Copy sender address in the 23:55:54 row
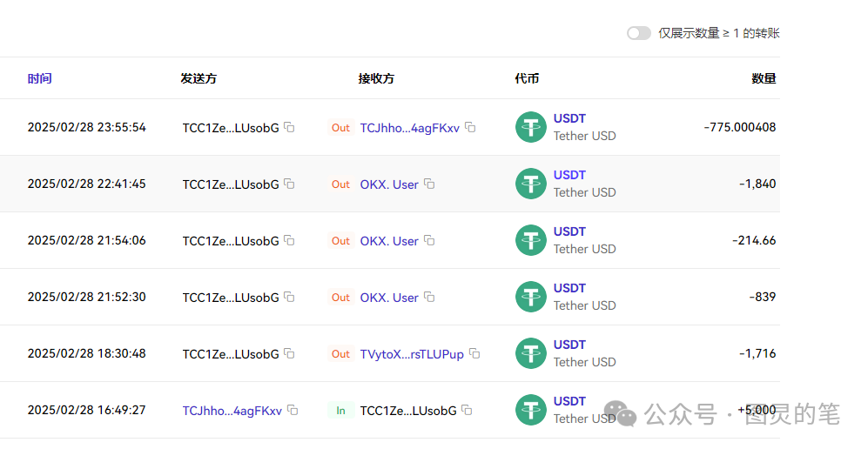868x449 pixels. tap(289, 127)
